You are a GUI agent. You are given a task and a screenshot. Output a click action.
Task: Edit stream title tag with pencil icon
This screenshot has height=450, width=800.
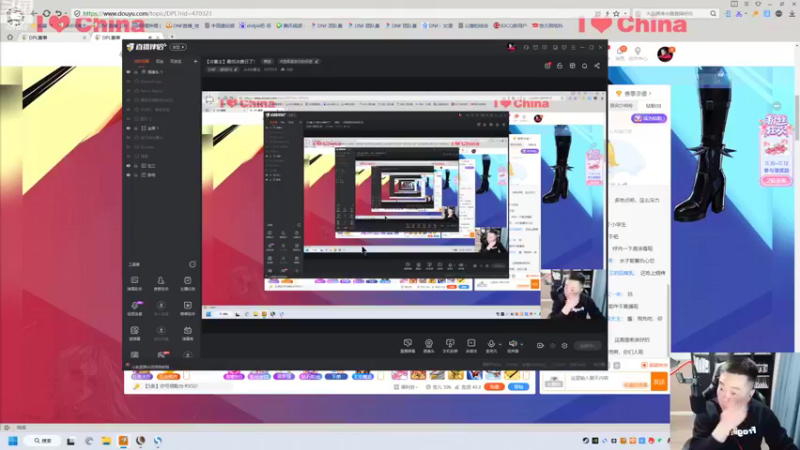pos(317,61)
